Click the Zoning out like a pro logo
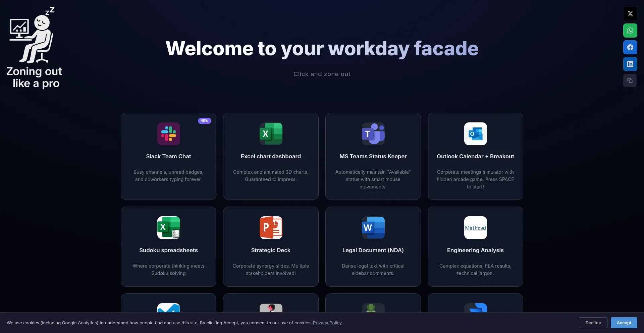 point(34,48)
